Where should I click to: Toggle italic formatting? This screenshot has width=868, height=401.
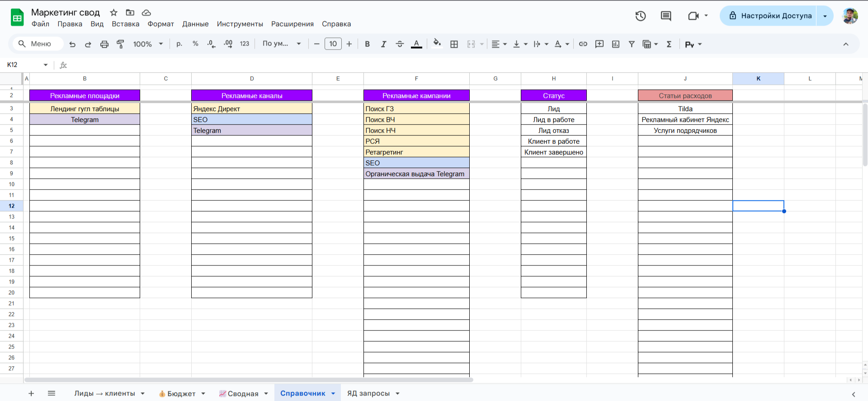point(383,44)
